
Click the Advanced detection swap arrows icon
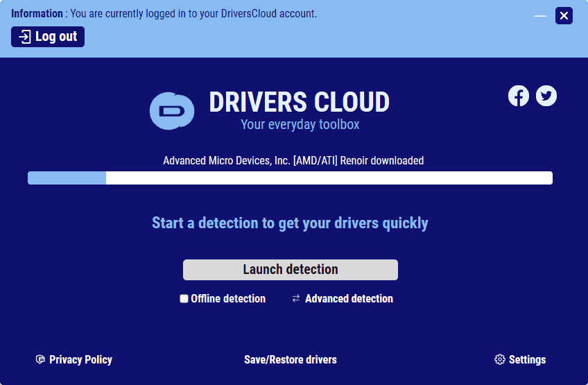pos(296,299)
